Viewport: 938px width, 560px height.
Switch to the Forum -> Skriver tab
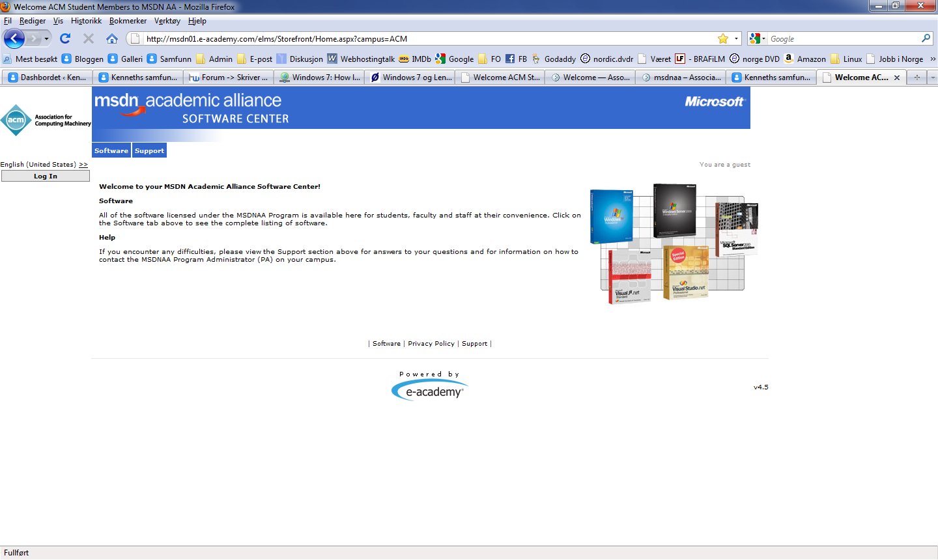[x=229, y=77]
